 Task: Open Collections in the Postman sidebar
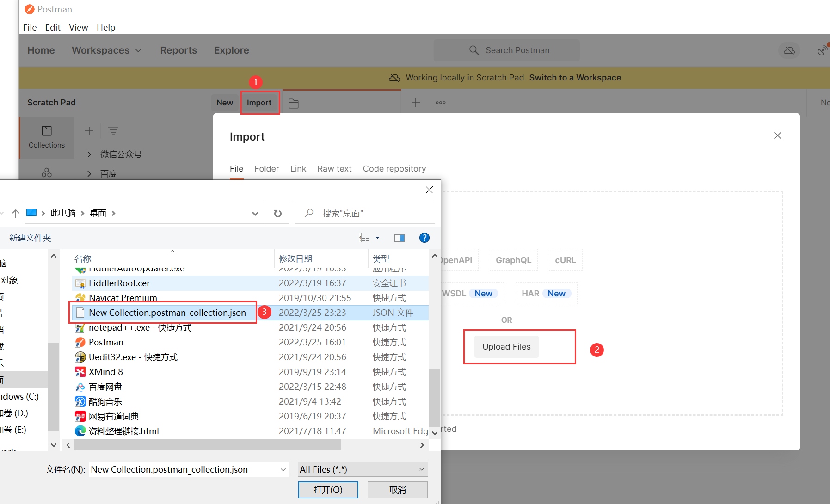(47, 137)
